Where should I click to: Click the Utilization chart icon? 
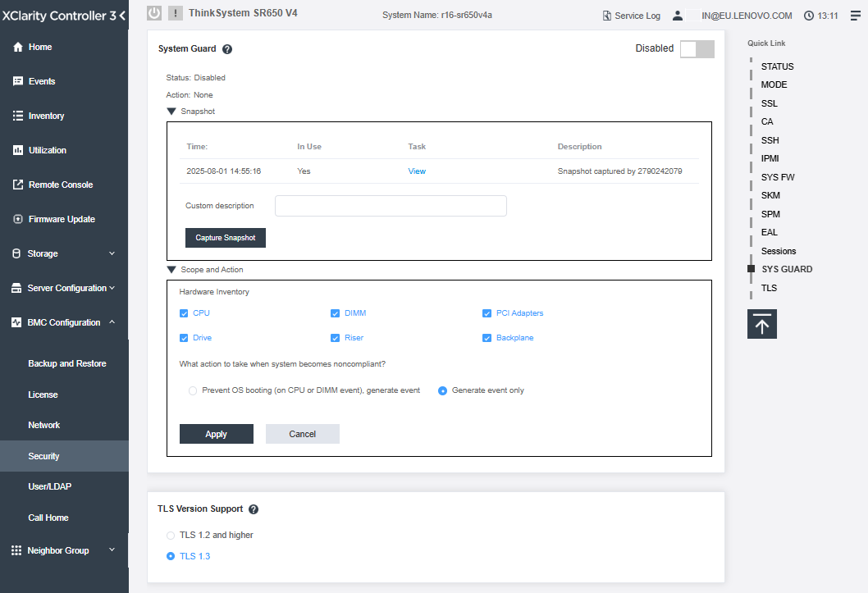pos(18,150)
